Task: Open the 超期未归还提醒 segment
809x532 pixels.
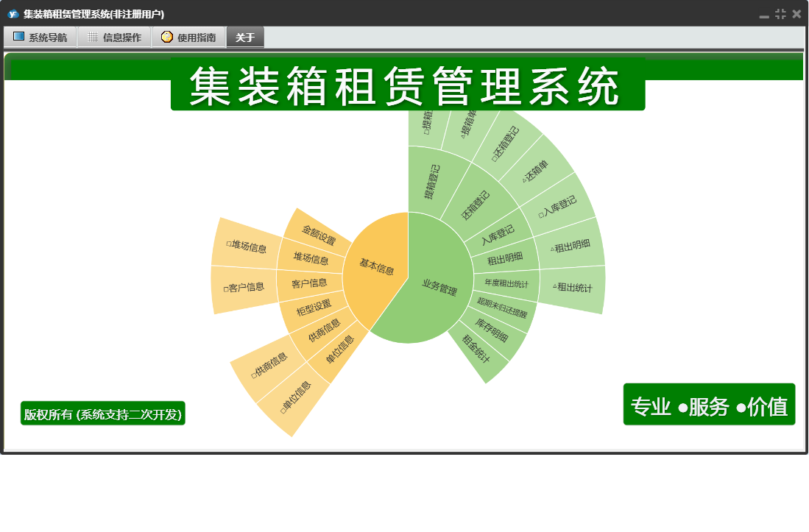Action: (x=502, y=308)
